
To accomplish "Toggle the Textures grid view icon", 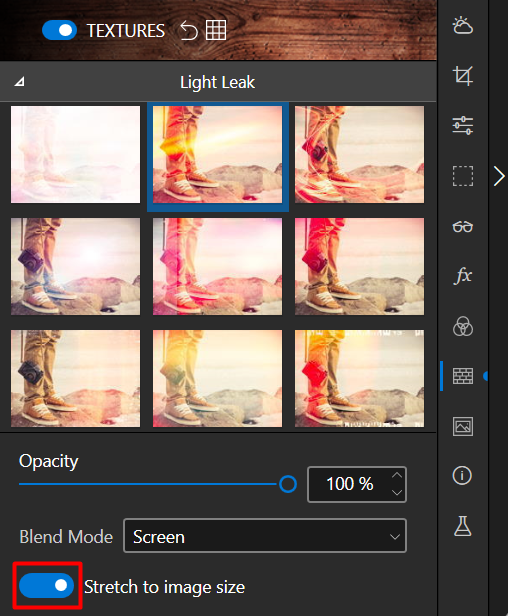I will coord(216,30).
